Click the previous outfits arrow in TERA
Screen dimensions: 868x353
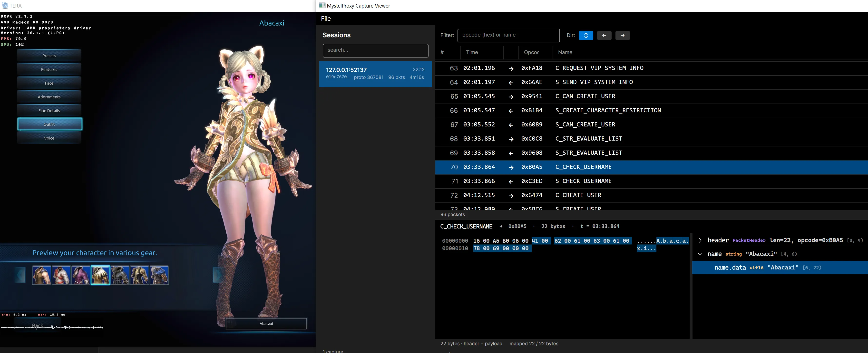(x=20, y=275)
